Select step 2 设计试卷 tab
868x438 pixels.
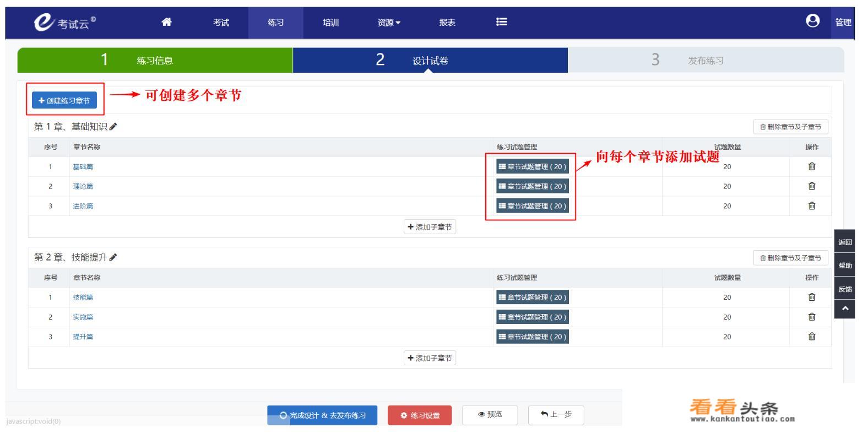click(x=430, y=60)
